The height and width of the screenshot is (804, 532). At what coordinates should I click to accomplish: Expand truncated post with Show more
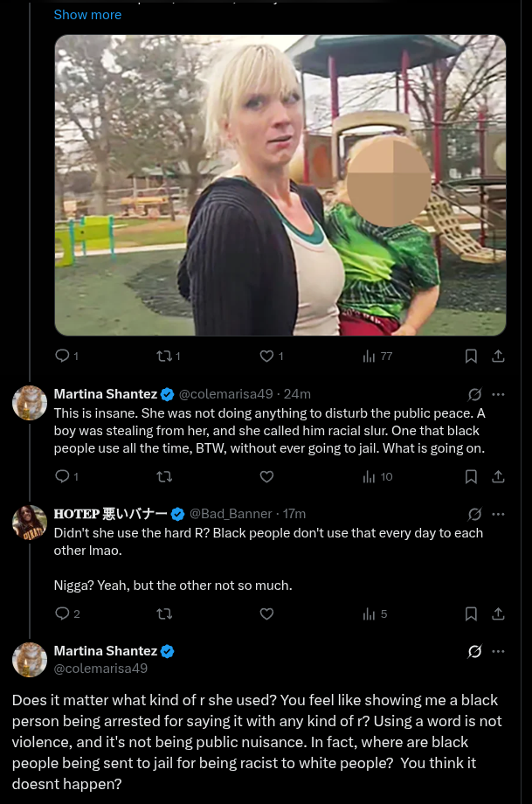pos(87,15)
